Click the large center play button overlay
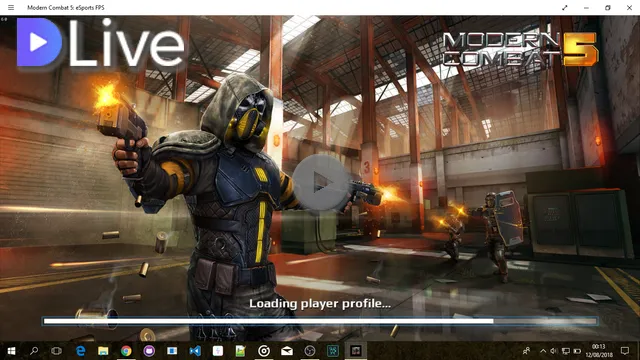The width and height of the screenshot is (640, 360). click(x=320, y=182)
